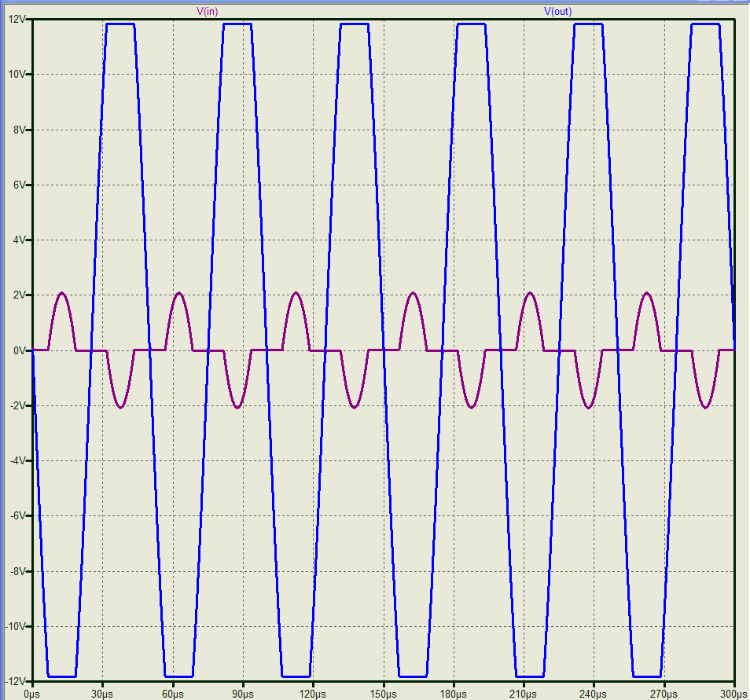The width and height of the screenshot is (750, 700).
Task: Click the 30µs time axis label
Action: [x=102, y=694]
